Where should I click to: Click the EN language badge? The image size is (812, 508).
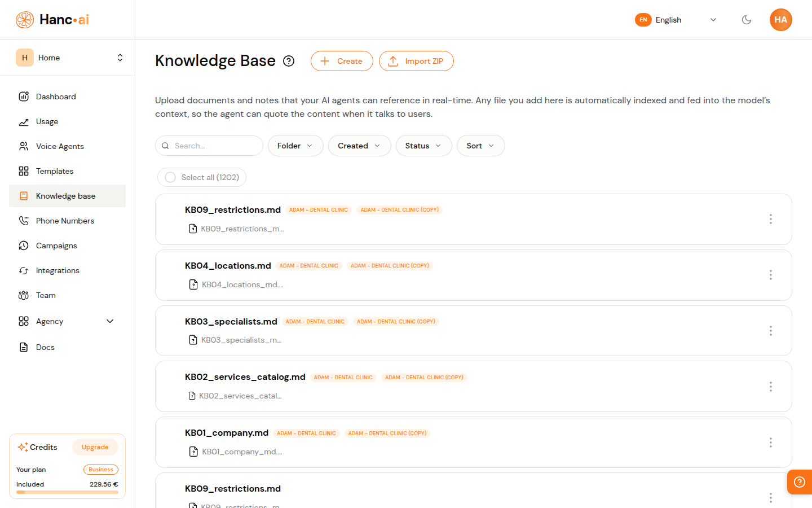pos(643,20)
